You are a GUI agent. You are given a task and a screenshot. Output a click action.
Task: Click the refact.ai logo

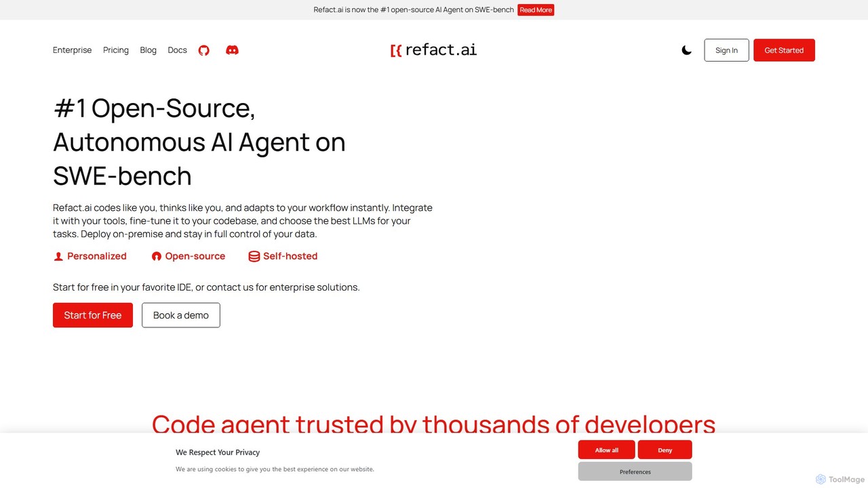click(434, 50)
